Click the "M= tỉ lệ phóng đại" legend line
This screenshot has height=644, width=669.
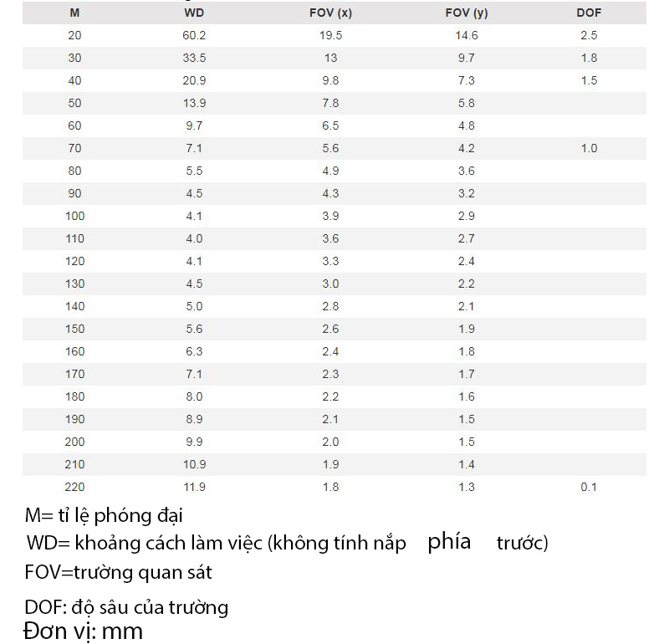[104, 515]
